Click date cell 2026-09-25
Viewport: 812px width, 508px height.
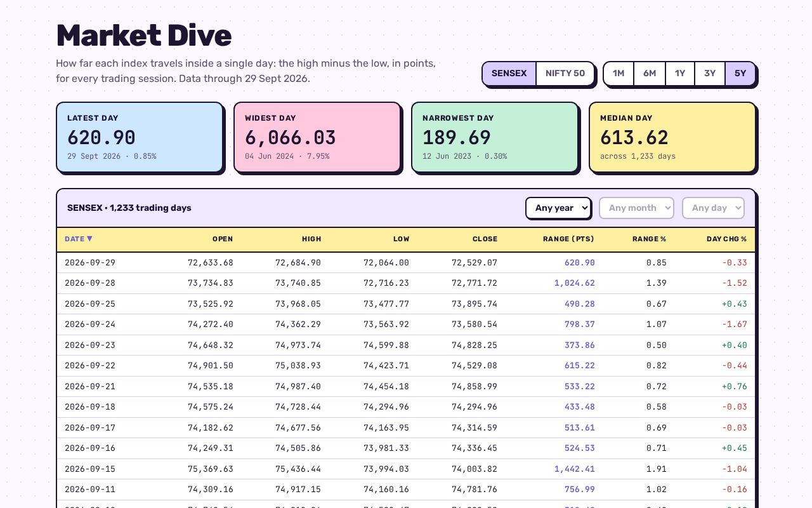(90, 304)
